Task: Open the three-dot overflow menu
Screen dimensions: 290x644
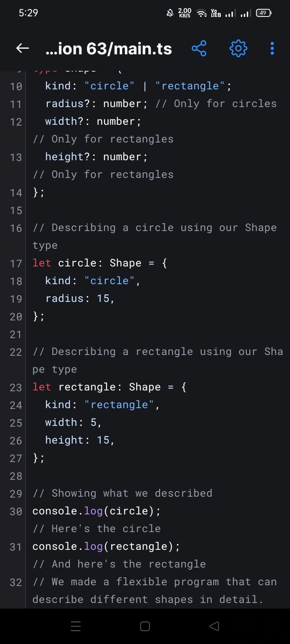Action: 272,49
